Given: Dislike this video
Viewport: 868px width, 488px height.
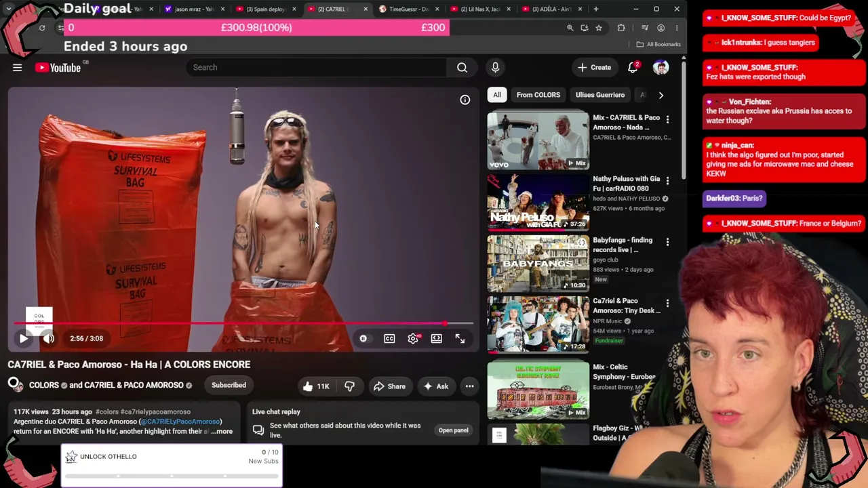Looking at the screenshot, I should (x=350, y=386).
